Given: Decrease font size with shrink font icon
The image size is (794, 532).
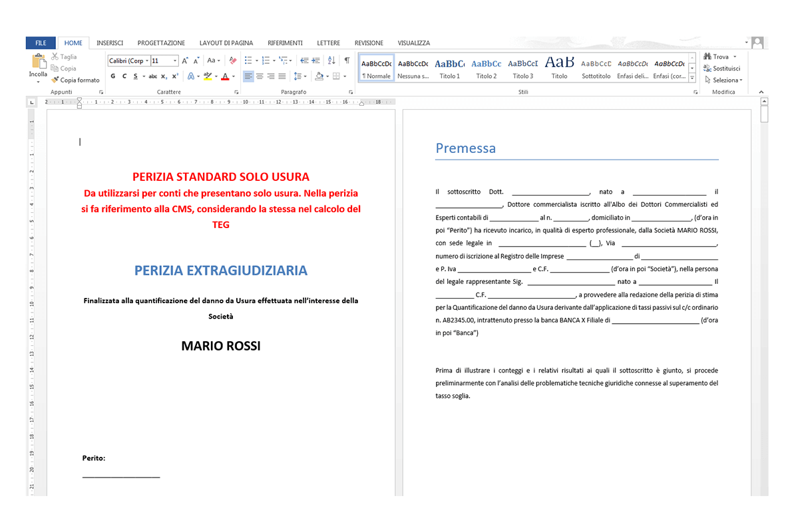Looking at the screenshot, I should point(196,61).
